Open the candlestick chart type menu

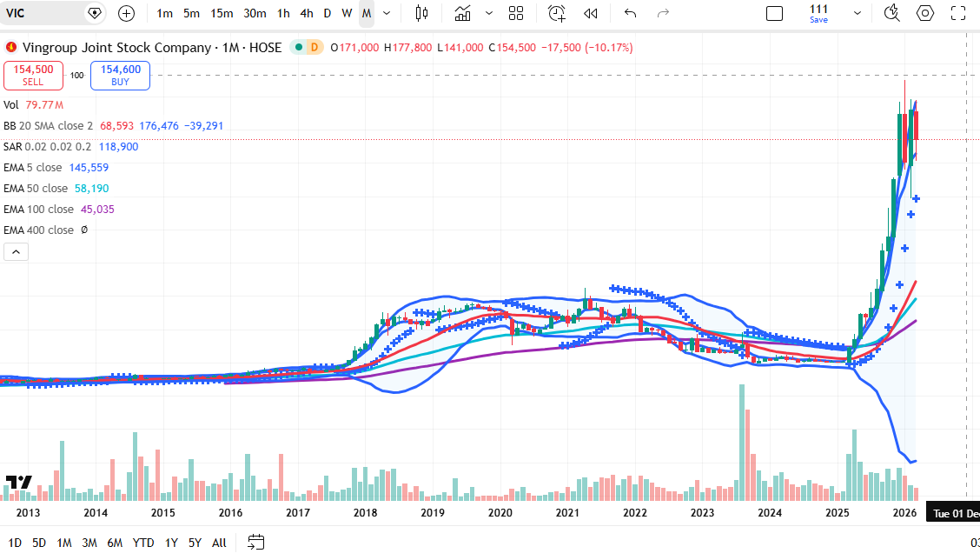point(422,13)
